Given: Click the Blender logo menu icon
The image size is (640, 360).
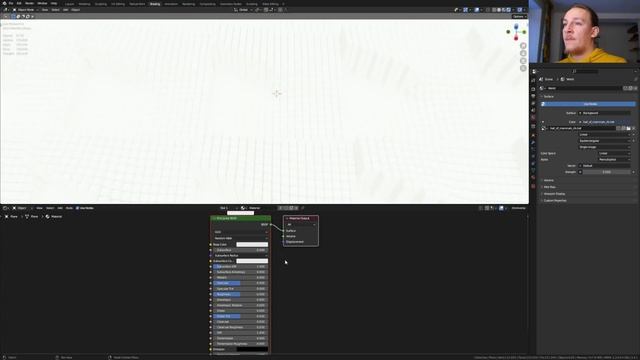Looking at the screenshot, I should 4,3.
